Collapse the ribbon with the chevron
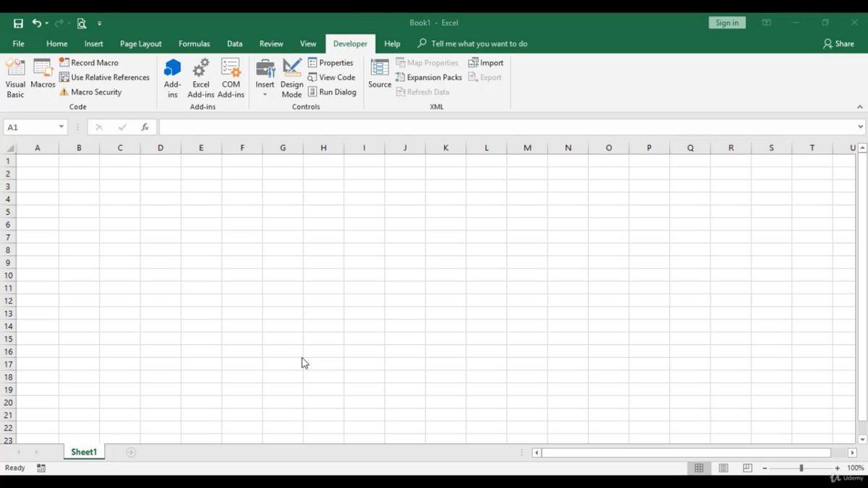This screenshot has height=488, width=868. (859, 106)
